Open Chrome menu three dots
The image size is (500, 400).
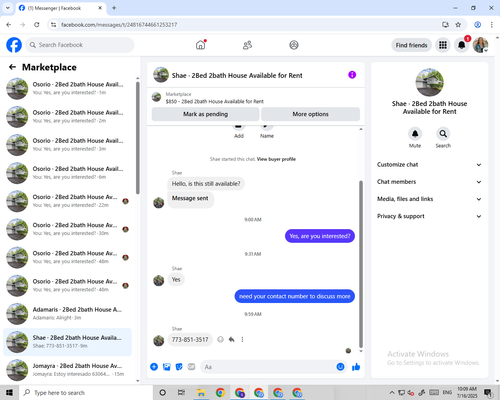click(491, 25)
